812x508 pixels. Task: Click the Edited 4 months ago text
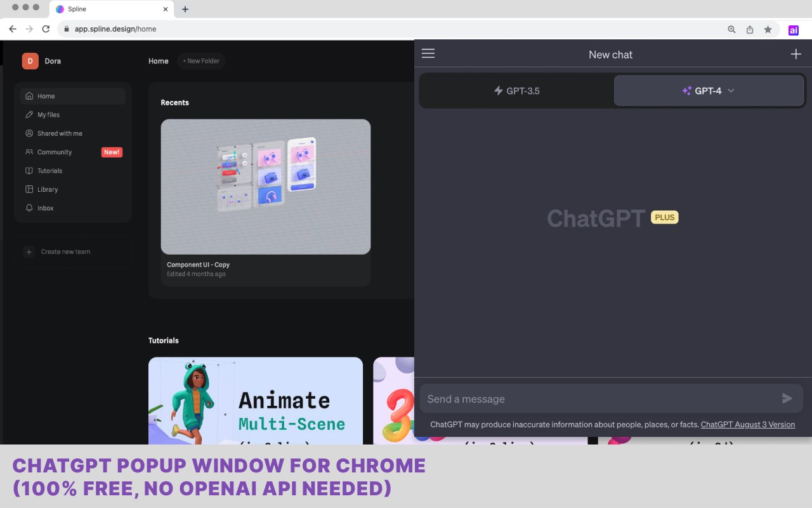coord(196,274)
